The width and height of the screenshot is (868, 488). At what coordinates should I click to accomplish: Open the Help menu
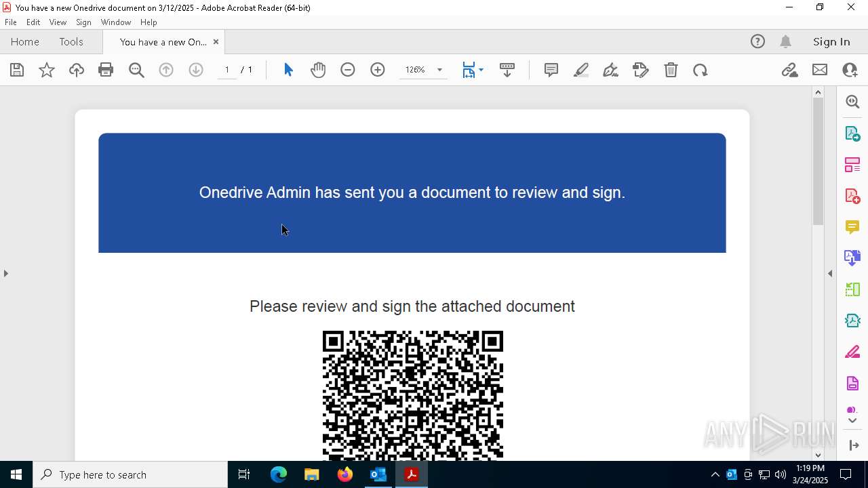[x=149, y=22]
